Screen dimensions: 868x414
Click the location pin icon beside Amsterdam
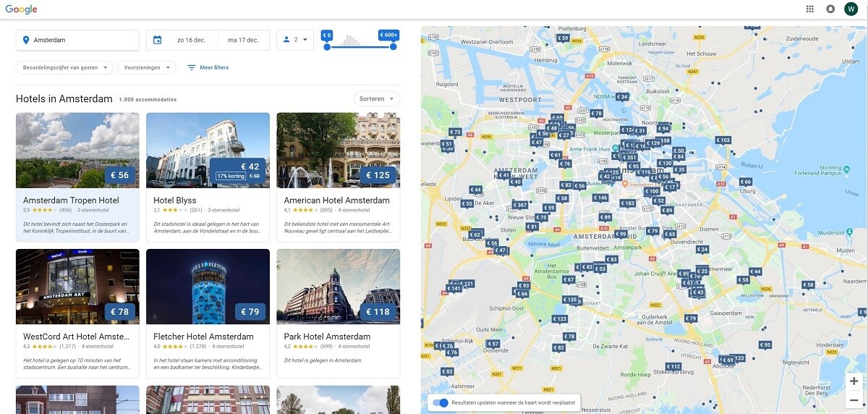[x=26, y=40]
